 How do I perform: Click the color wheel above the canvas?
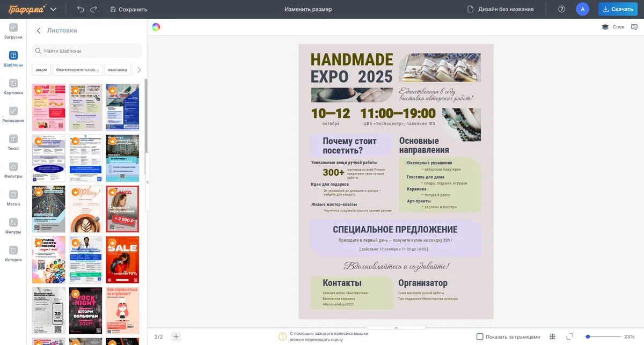[x=156, y=26]
